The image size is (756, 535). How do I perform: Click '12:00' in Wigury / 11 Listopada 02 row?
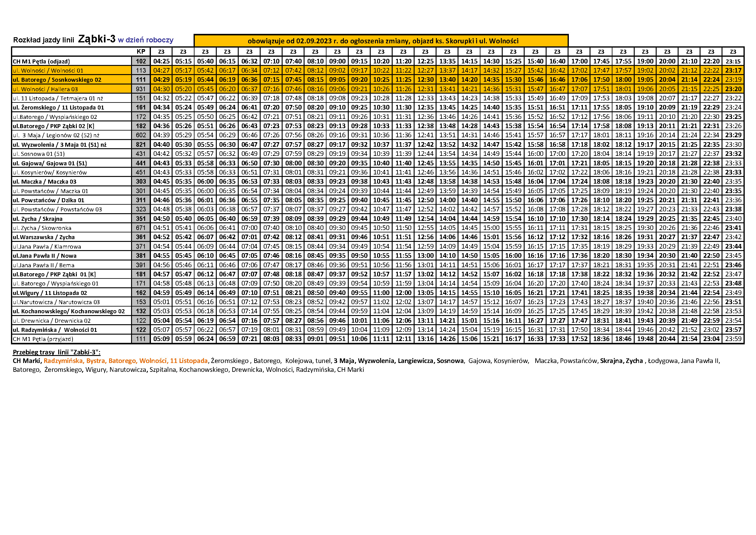tap(403, 293)
